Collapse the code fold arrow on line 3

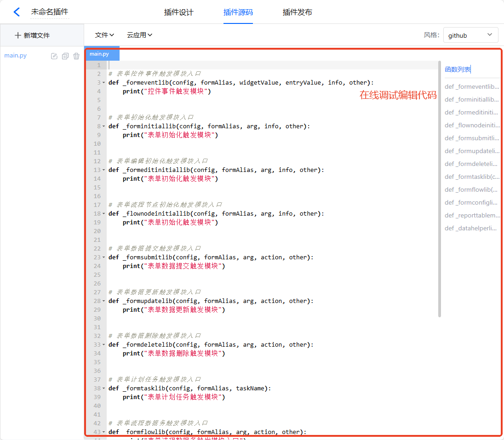[x=104, y=83]
